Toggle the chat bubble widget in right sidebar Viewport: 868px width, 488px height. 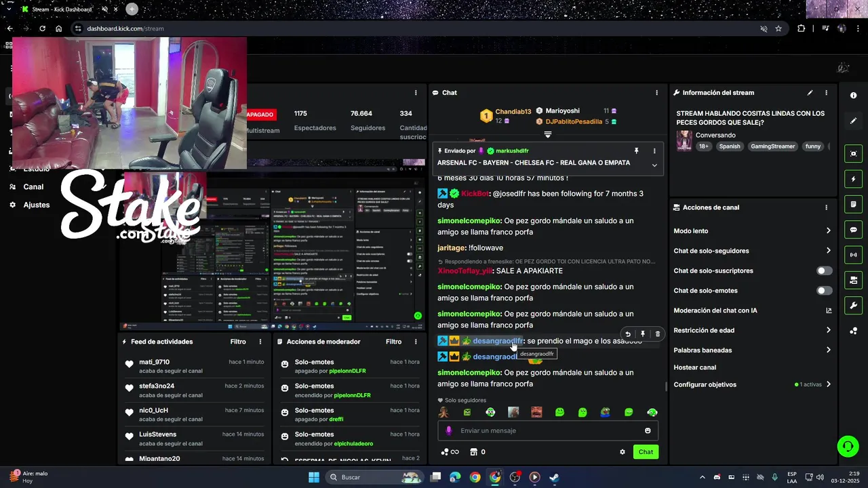(853, 230)
